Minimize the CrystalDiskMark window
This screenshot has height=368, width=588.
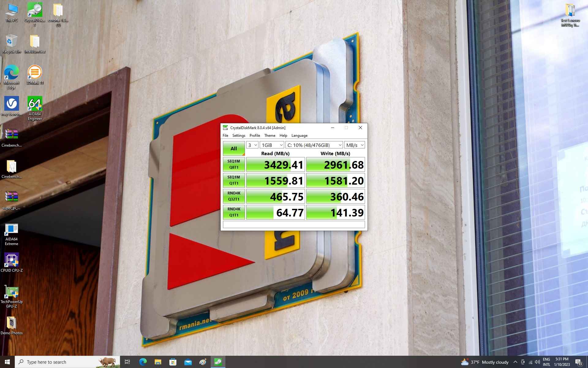tap(332, 128)
